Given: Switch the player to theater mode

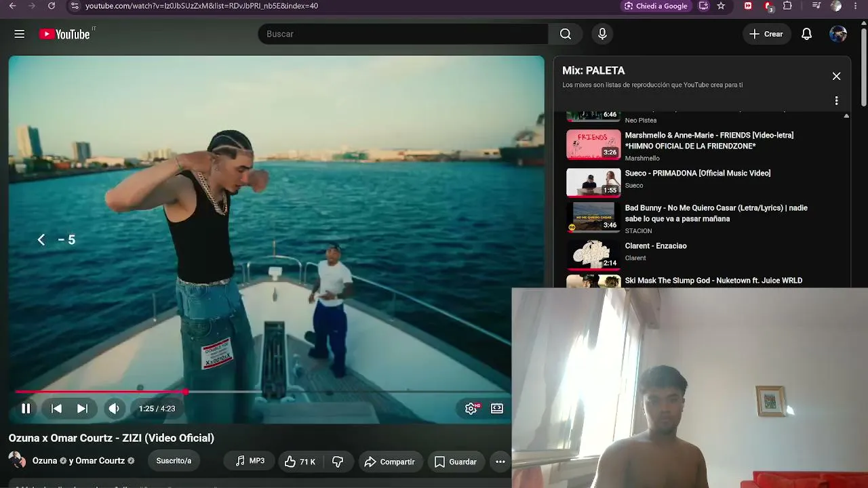Looking at the screenshot, I should coord(497,409).
